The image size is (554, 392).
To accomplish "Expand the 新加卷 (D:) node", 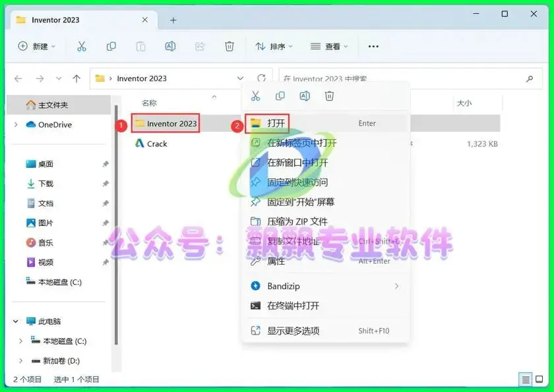I will (x=20, y=360).
